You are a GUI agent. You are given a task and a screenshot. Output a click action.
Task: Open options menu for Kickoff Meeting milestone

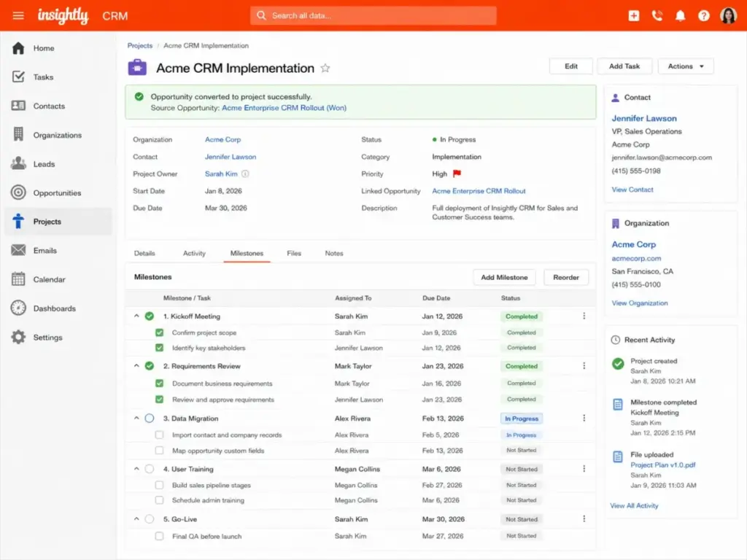pos(584,316)
